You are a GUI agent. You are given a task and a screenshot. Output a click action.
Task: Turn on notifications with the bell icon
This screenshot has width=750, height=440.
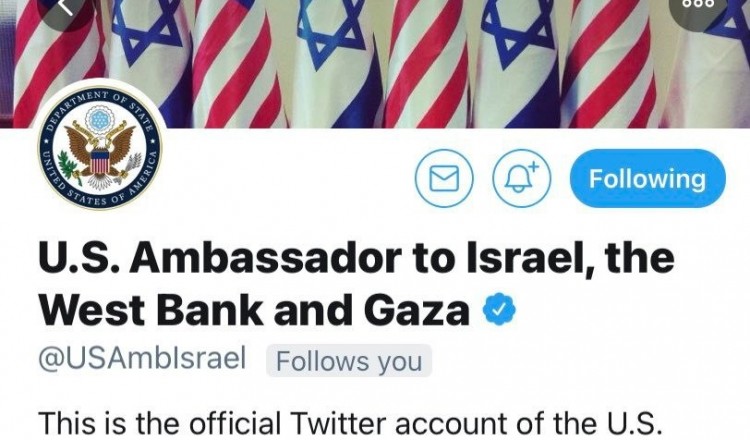[x=521, y=178]
